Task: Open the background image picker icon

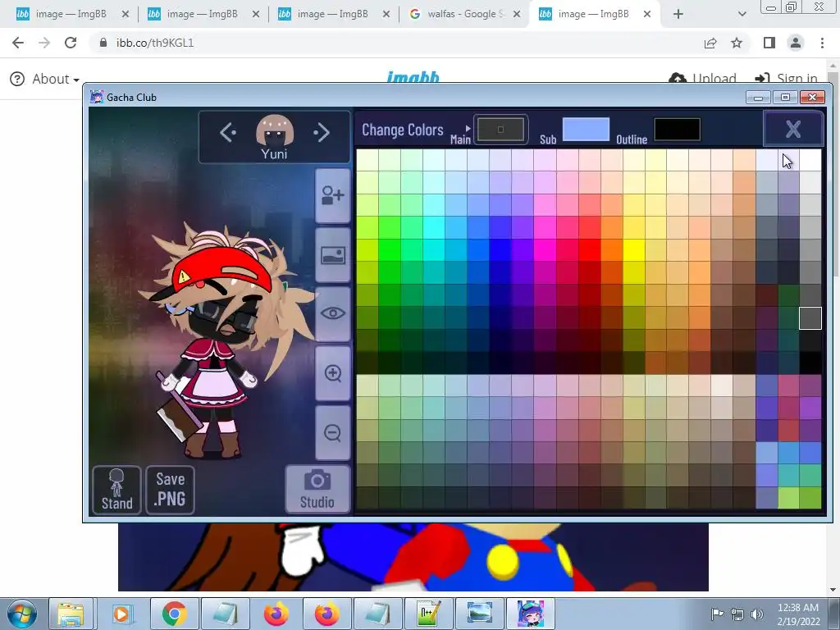Action: coord(333,255)
